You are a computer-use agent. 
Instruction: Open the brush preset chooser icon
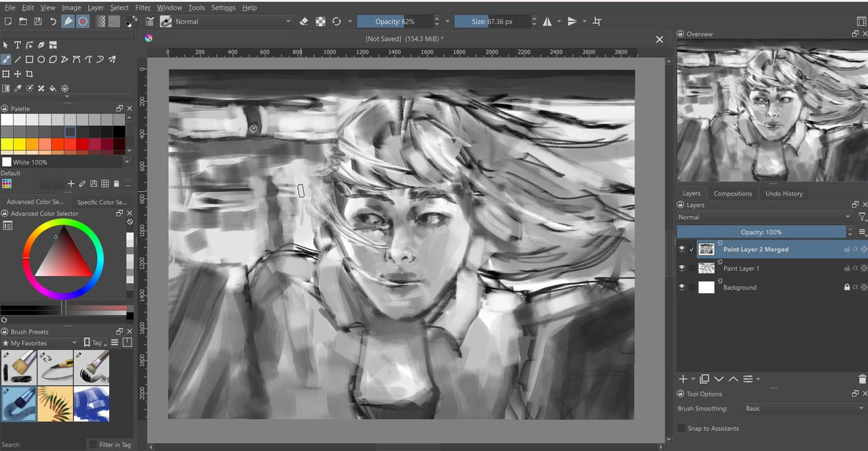pos(166,22)
